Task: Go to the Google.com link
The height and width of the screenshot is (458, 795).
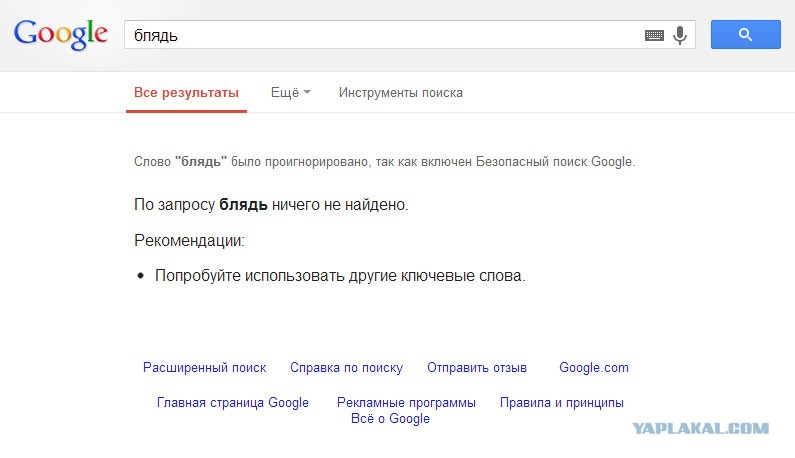Action: pos(594,367)
